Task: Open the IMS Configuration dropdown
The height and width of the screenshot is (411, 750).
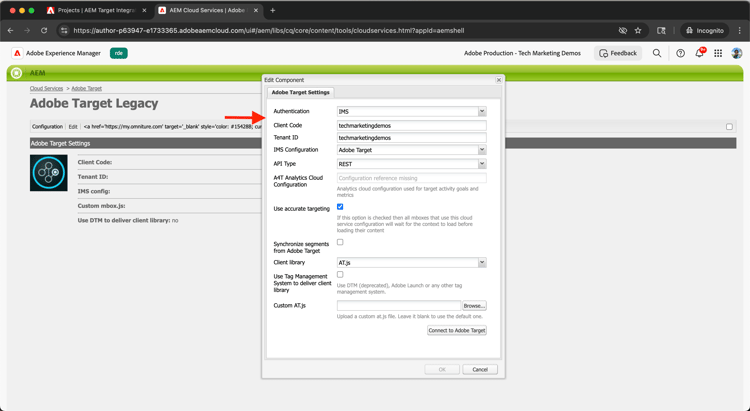Action: (x=482, y=150)
